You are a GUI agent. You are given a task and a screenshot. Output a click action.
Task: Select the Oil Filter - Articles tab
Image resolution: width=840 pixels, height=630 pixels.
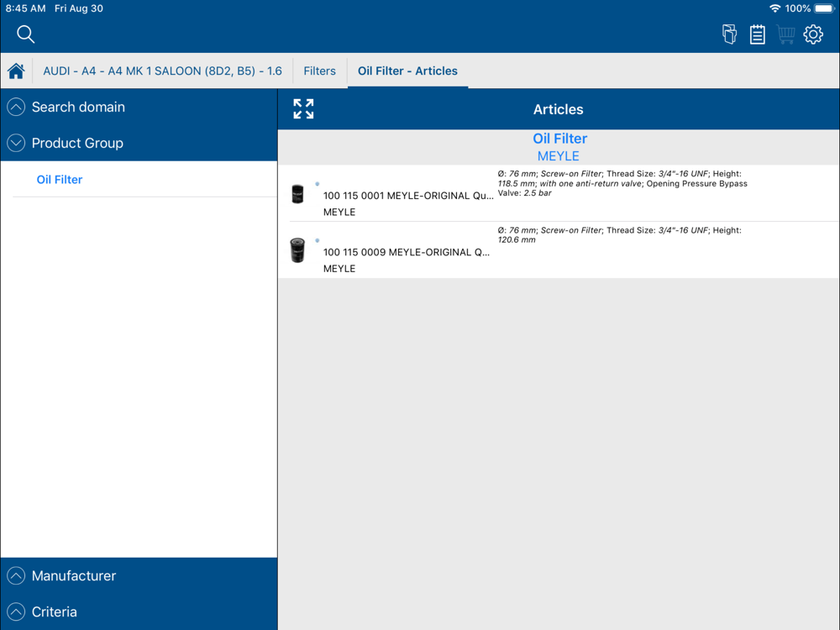407,71
